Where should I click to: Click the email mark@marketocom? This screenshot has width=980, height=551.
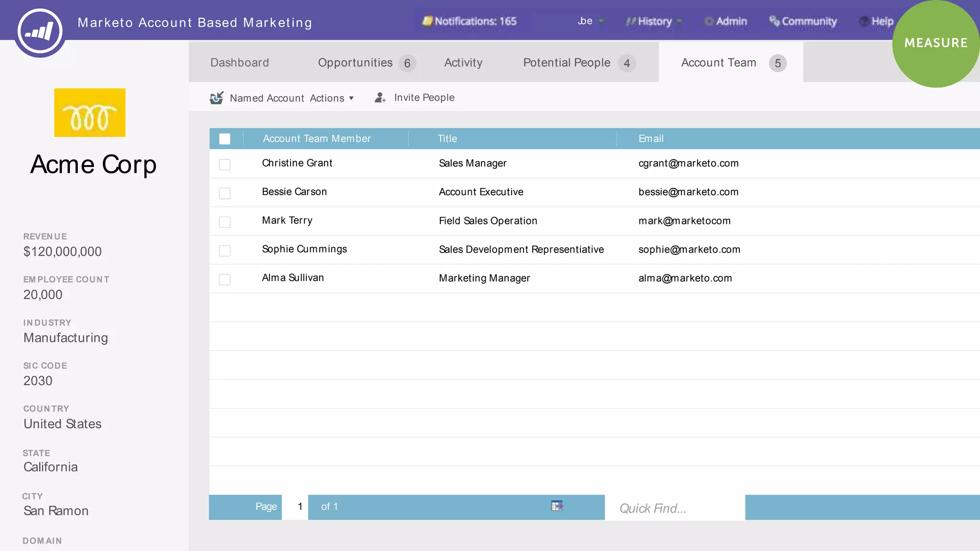(x=684, y=220)
